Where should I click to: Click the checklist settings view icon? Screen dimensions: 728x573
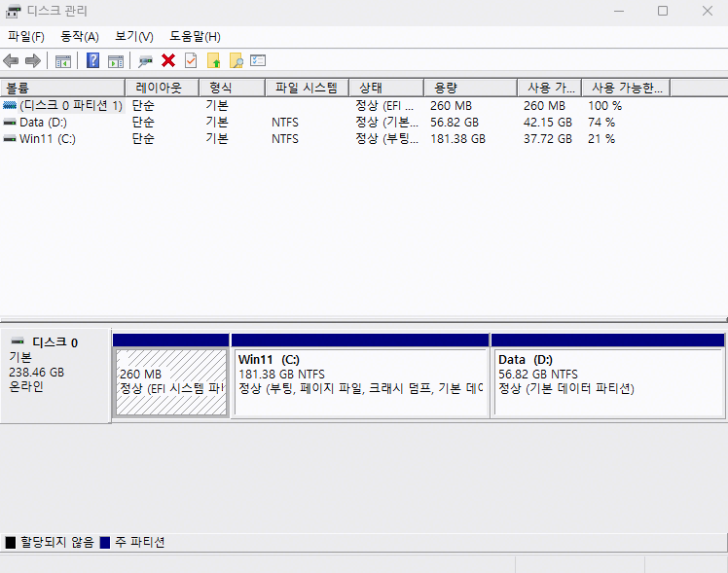[x=258, y=60]
